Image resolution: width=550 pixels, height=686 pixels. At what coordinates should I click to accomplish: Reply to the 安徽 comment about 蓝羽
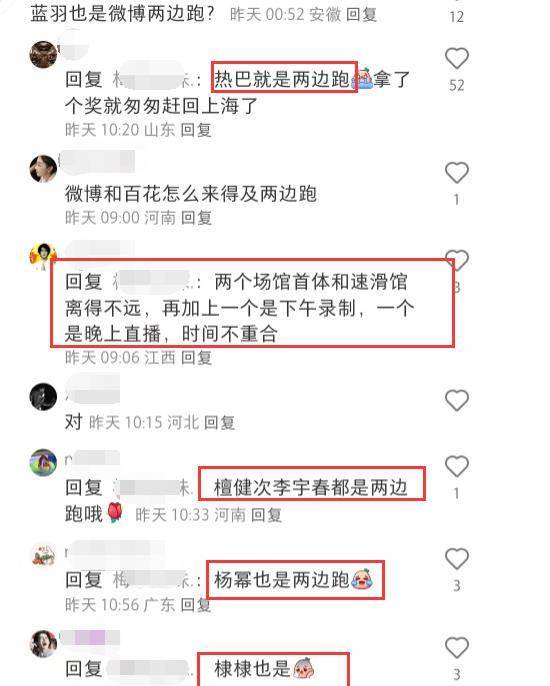(361, 14)
